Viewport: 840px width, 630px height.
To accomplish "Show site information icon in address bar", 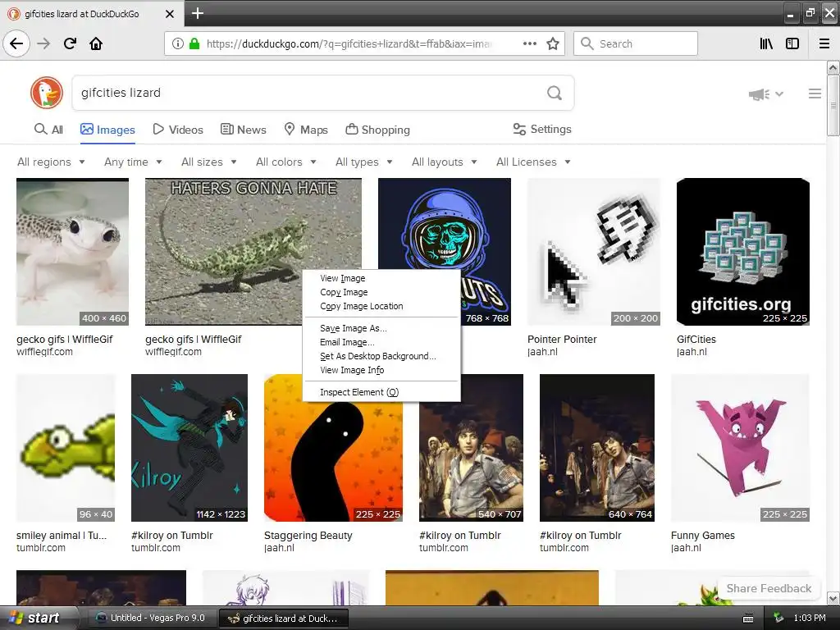I will pos(178,43).
